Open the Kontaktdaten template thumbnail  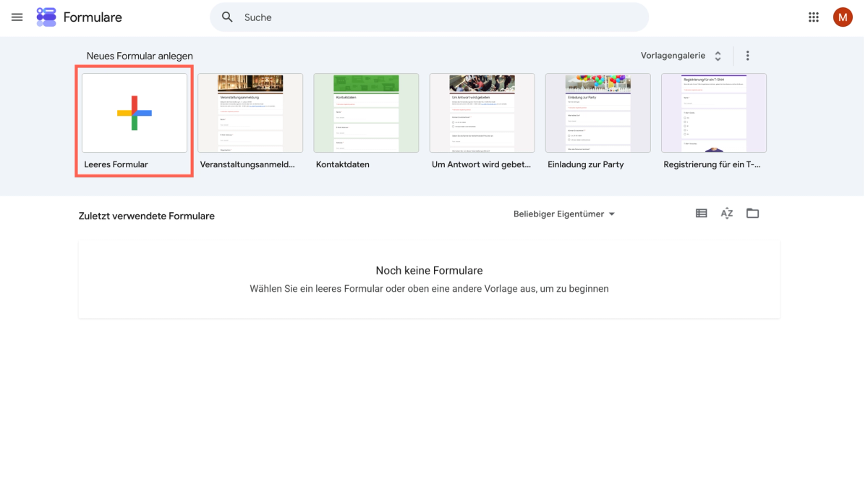click(x=366, y=113)
